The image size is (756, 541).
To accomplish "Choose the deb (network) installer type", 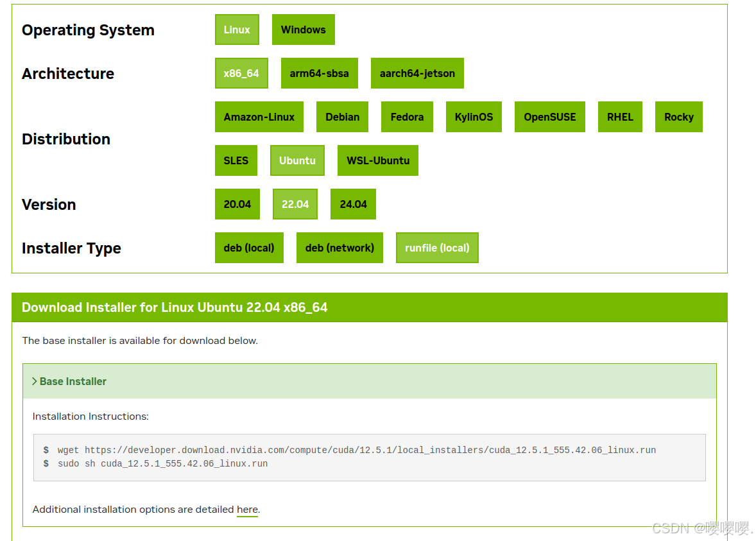I will point(339,248).
